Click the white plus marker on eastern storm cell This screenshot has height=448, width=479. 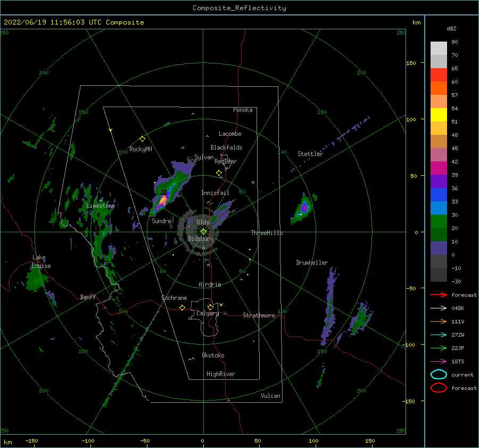[301, 214]
